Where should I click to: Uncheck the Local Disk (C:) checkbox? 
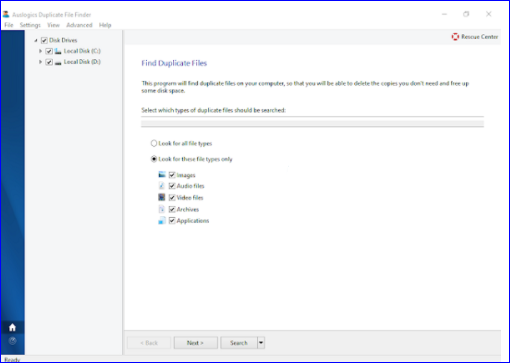tap(49, 51)
